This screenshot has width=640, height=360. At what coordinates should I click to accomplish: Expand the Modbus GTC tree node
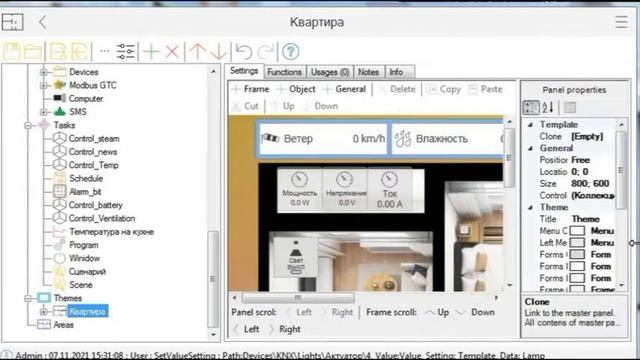[x=43, y=85]
